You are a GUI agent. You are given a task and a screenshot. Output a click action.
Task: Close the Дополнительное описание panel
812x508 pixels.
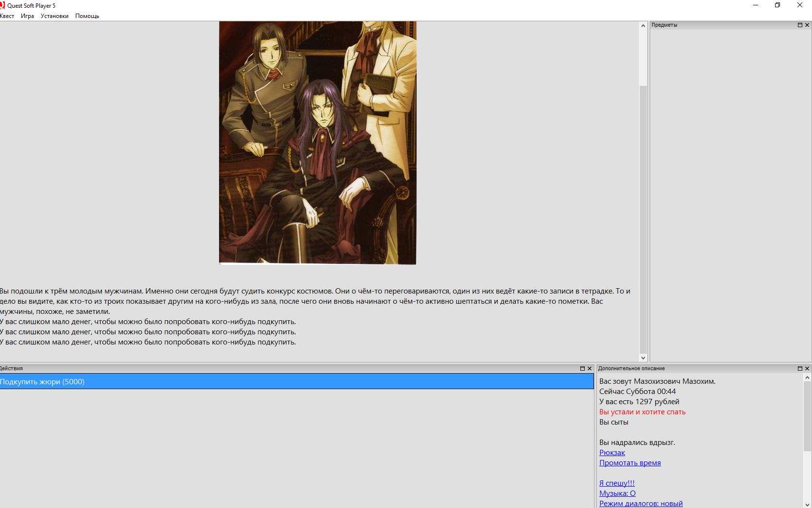807,368
